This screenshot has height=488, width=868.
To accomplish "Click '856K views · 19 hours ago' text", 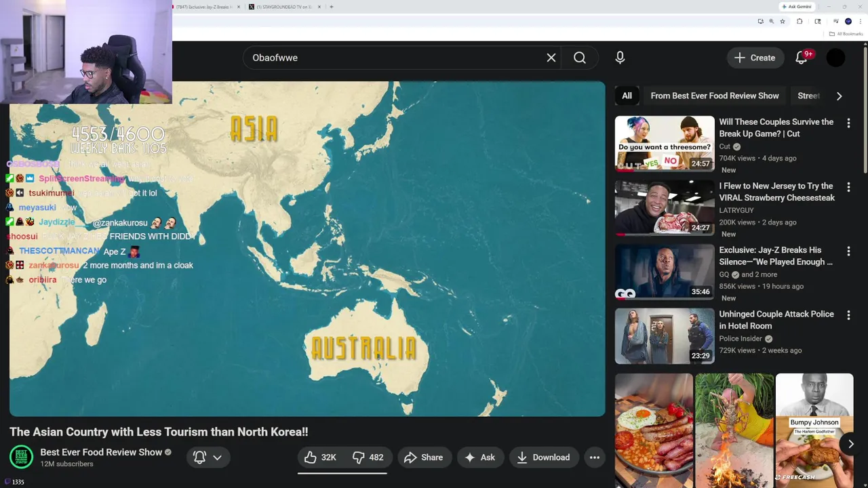I will pos(761,286).
